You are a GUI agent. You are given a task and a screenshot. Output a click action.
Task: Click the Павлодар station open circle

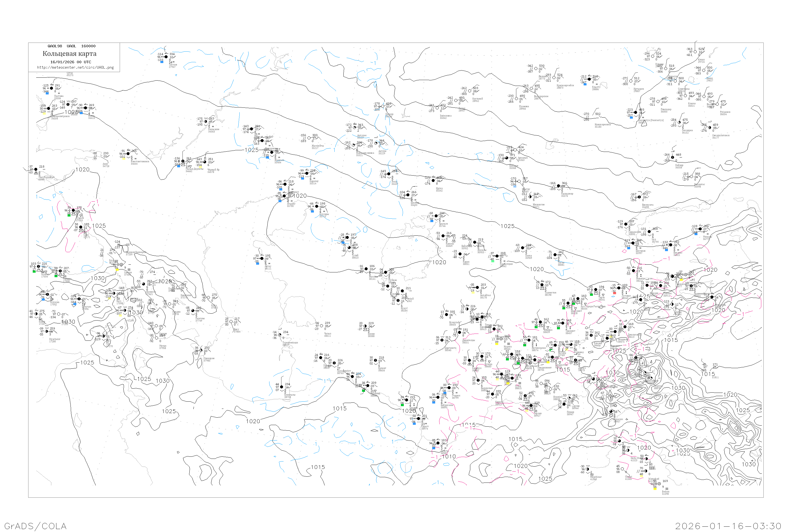(x=658, y=101)
